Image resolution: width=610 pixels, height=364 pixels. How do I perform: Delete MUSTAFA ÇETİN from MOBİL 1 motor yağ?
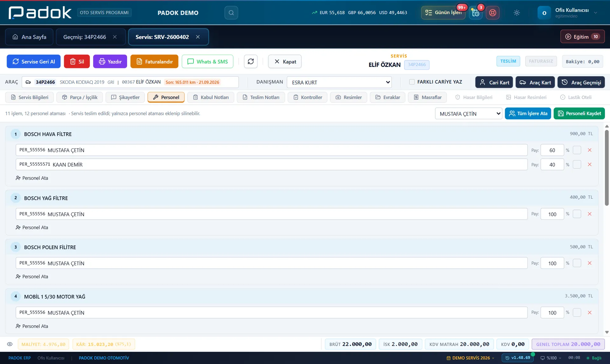point(590,313)
